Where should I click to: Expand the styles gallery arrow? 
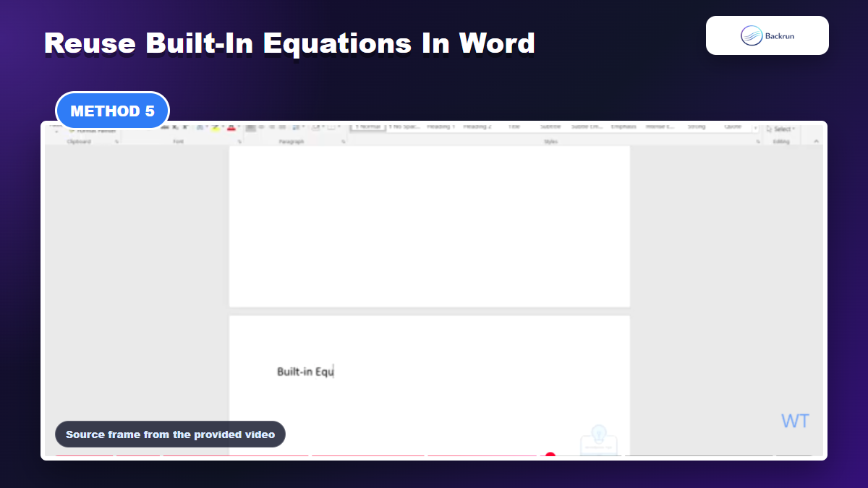[756, 129]
